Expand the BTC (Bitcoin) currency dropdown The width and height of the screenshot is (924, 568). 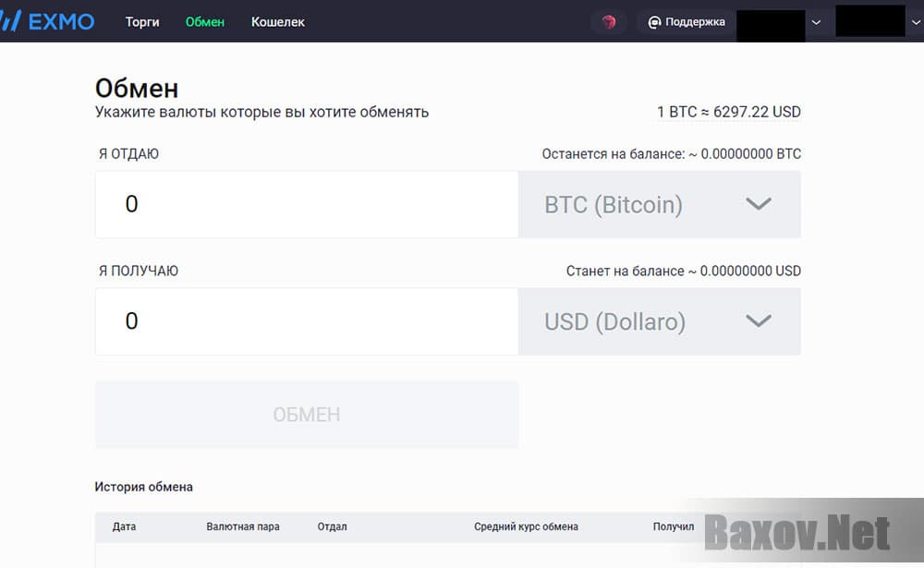pyautogui.click(x=659, y=204)
